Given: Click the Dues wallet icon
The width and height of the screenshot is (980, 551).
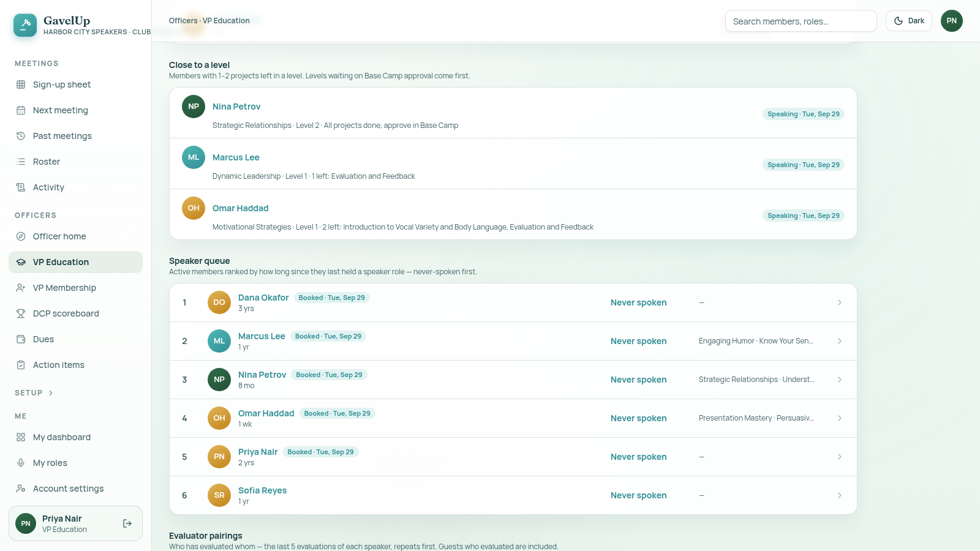Looking at the screenshot, I should pyautogui.click(x=21, y=339).
